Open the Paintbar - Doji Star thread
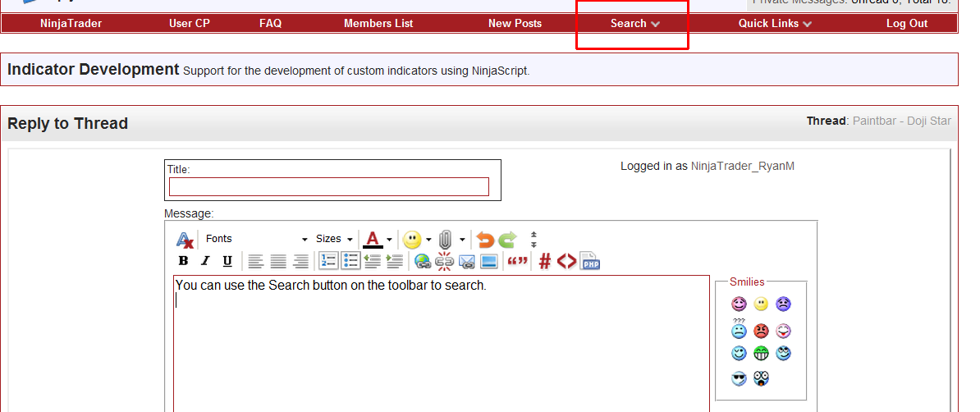 902,121
